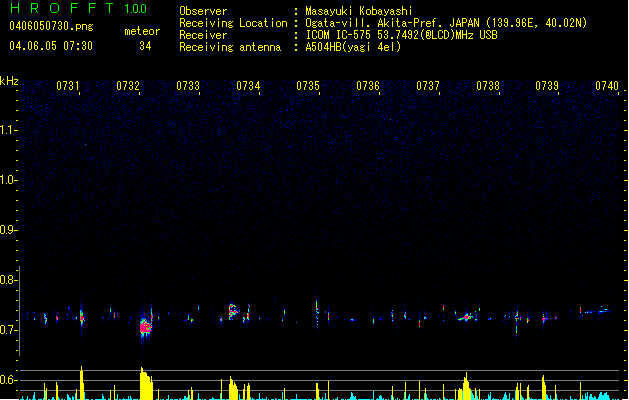Click the 'Receiver' field label
This screenshot has height=400, width=629.
click(203, 35)
